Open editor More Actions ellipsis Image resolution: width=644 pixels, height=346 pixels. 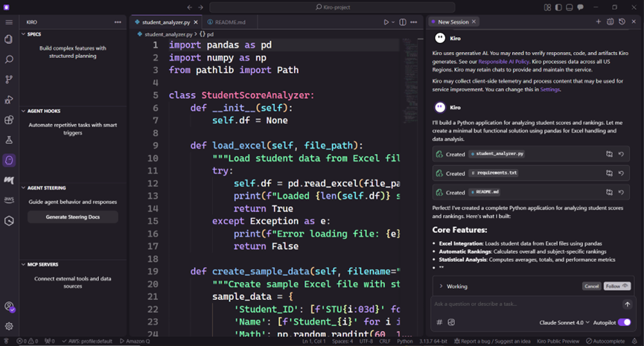tap(414, 22)
